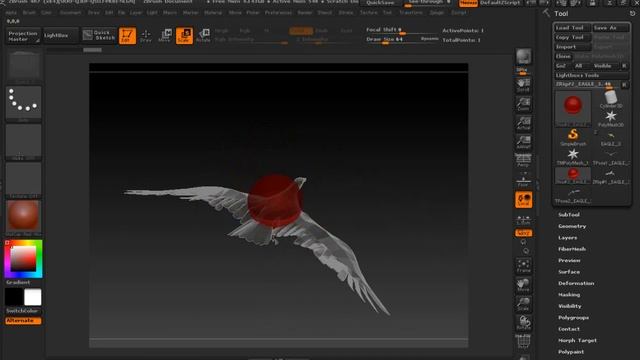Click the AAHalf icon
Image resolution: width=640 pixels, height=360 pixels.
click(523, 142)
